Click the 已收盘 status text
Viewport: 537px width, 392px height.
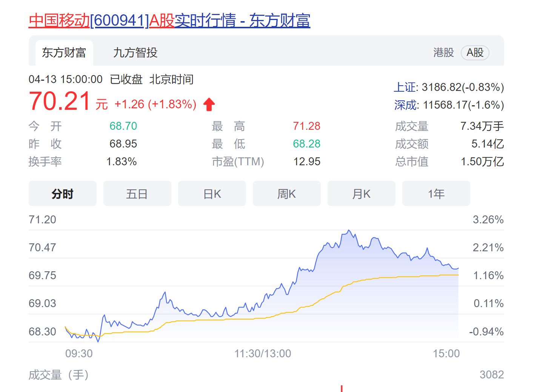click(x=126, y=79)
